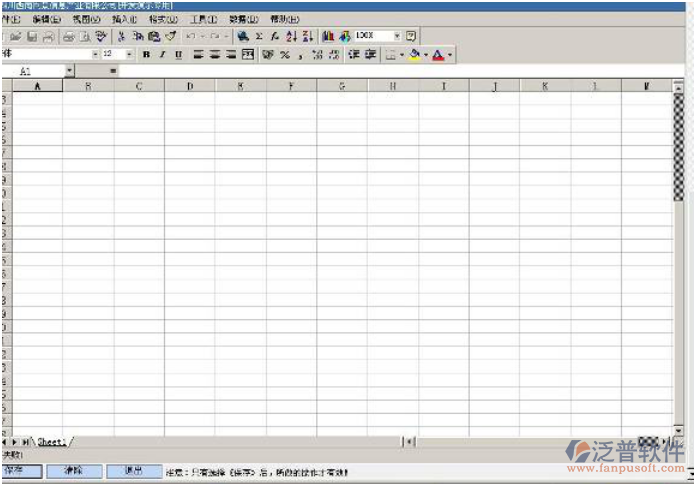Click the 退出 button
695x484 pixels.
(134, 471)
